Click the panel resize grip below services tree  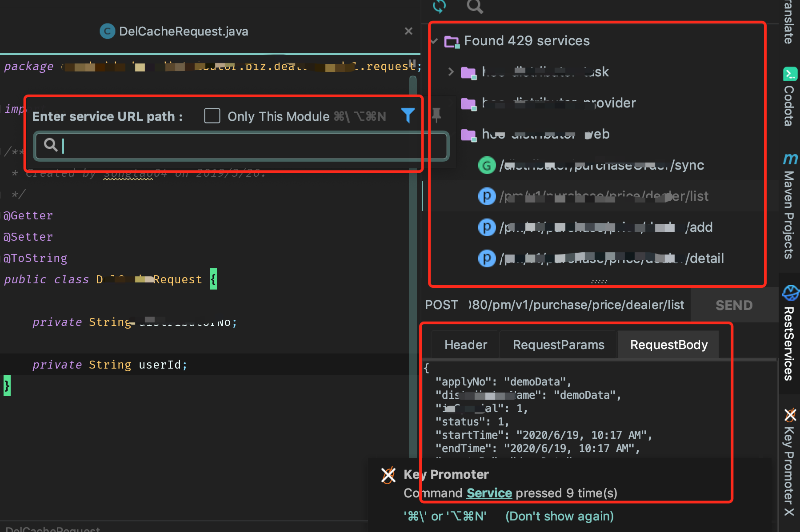coord(599,282)
